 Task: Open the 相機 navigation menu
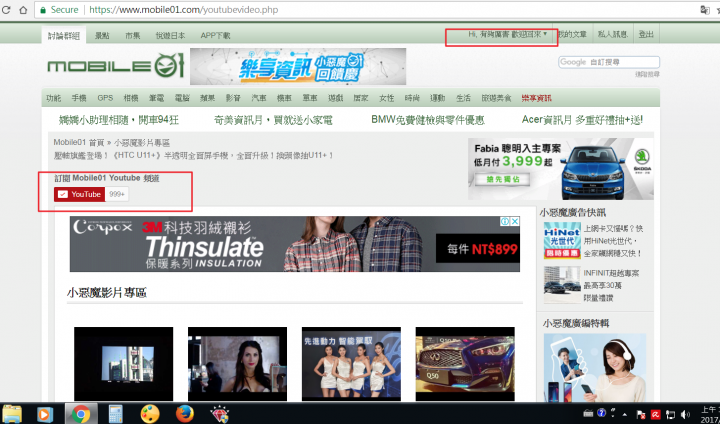[x=131, y=98]
